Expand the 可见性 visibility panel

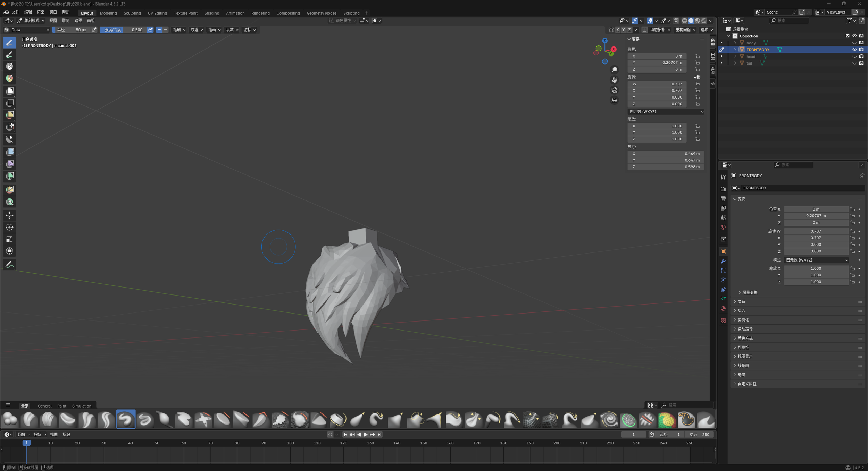pyautogui.click(x=743, y=347)
